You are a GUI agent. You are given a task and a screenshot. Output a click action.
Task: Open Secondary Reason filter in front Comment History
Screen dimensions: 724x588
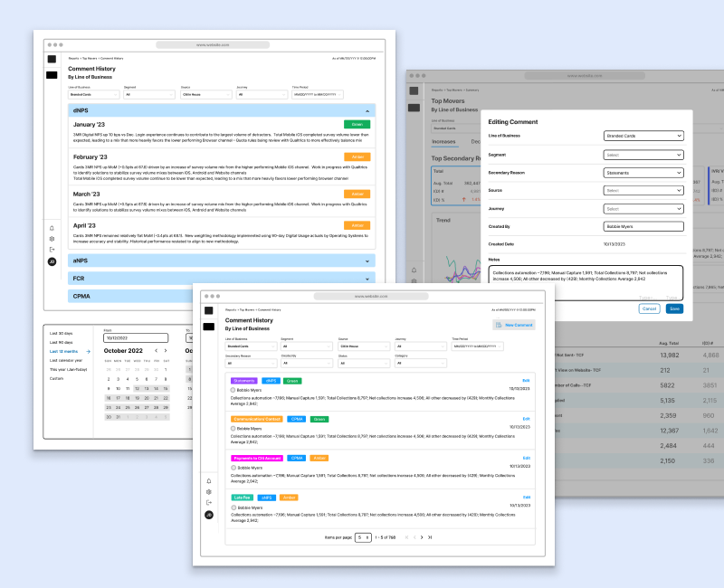(251, 364)
